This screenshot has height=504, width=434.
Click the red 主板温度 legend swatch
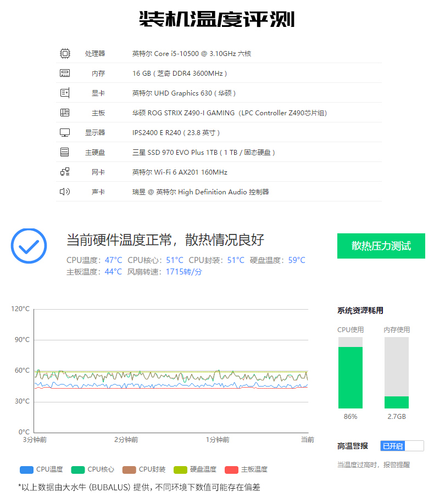click(231, 469)
